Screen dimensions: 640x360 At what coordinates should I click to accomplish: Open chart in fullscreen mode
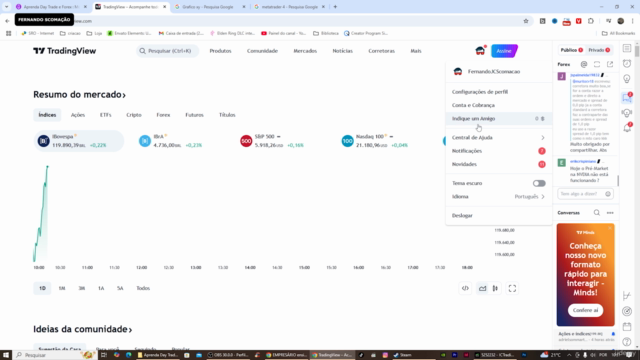512,288
